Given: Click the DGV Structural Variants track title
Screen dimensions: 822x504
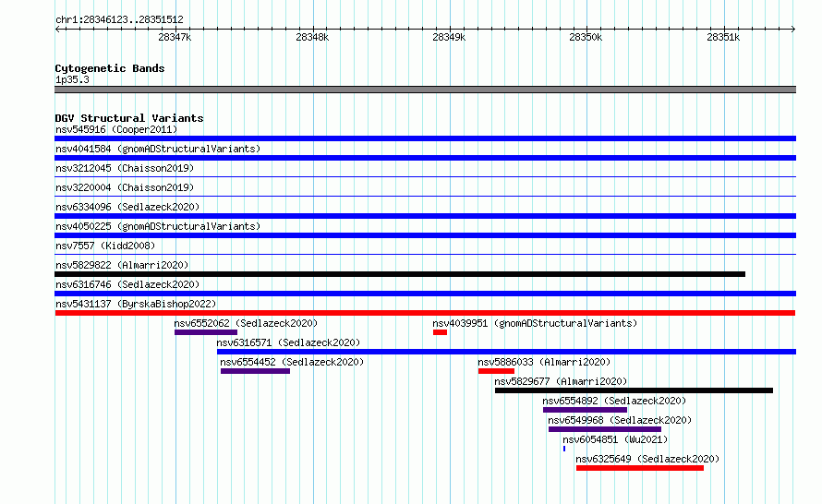Looking at the screenshot, I should pos(129,118).
